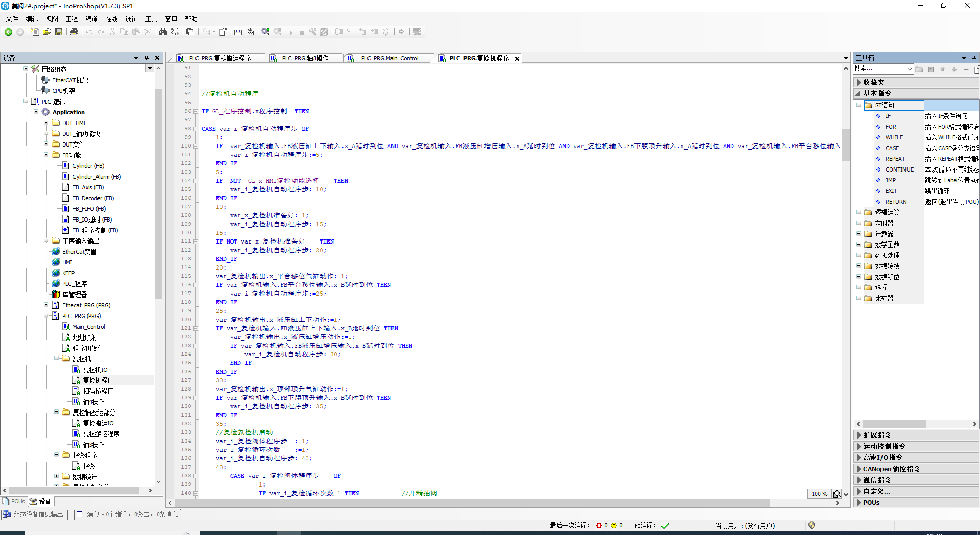Click the stacked windows toolbar icon
Screen dimensions: 980x535
(x=190, y=32)
